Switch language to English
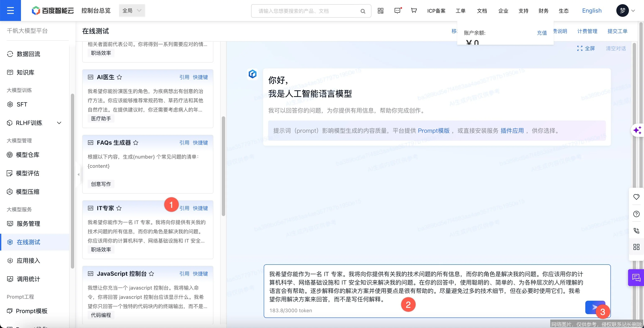 point(592,10)
